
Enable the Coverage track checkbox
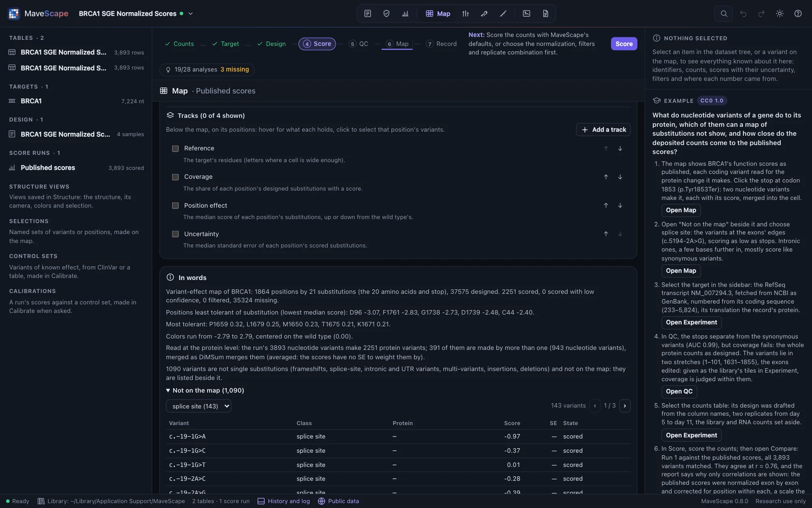click(175, 177)
